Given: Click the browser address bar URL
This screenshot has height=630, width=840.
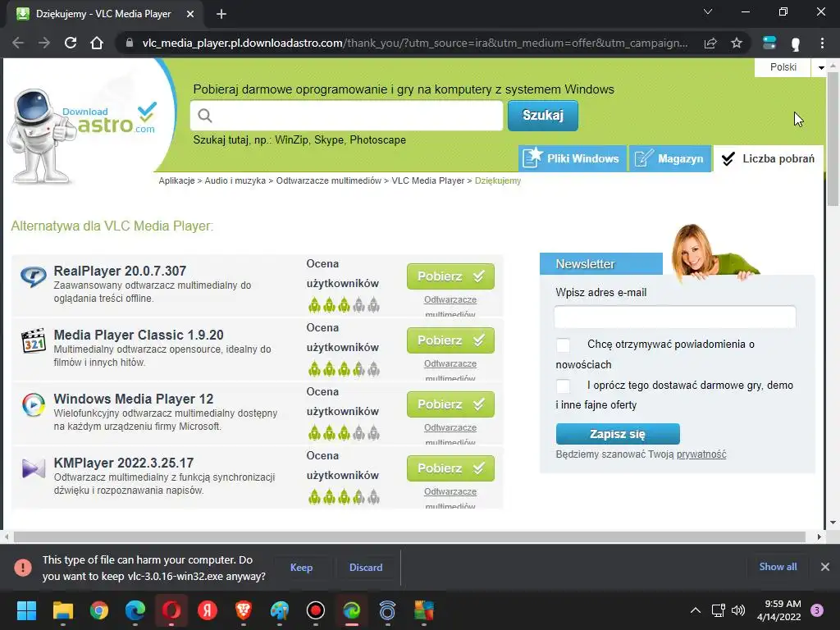Looking at the screenshot, I should (415, 43).
